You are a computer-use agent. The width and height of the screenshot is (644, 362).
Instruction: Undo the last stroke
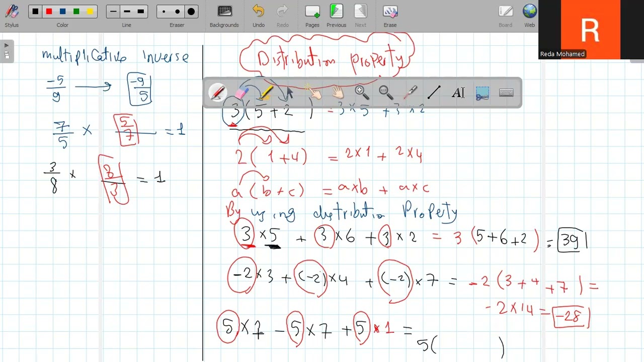tap(259, 16)
